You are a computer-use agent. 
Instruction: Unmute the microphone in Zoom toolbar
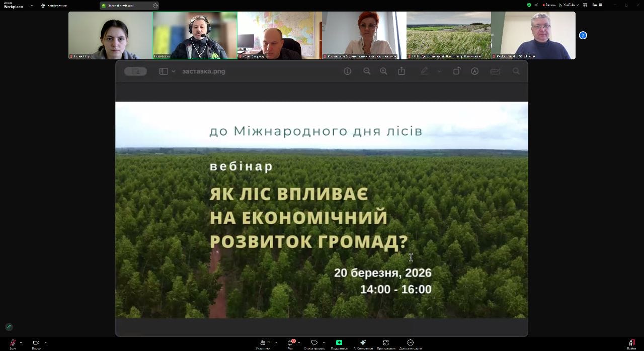[x=13, y=343]
